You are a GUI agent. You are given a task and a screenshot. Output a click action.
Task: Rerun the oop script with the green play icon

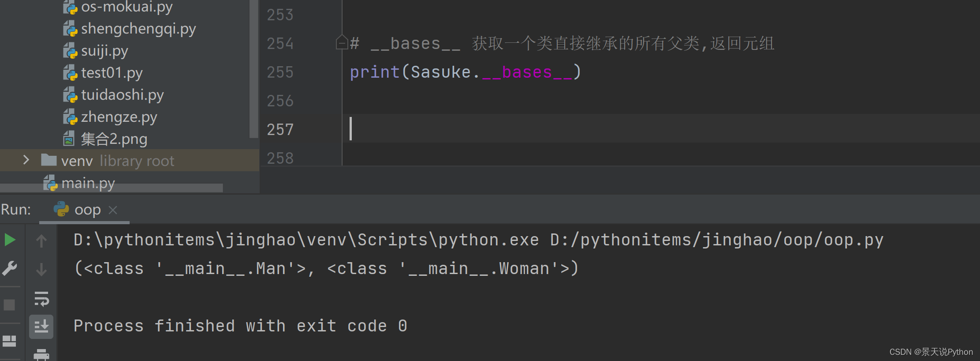(x=10, y=240)
